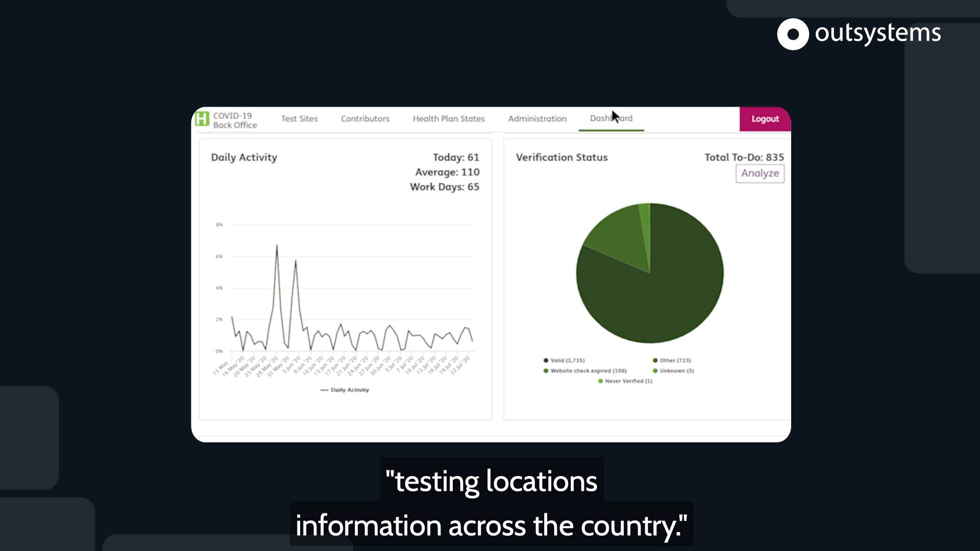Screen dimensions: 980x551
Task: Click the tallest peak on Daily Activity chart
Action: (x=277, y=246)
